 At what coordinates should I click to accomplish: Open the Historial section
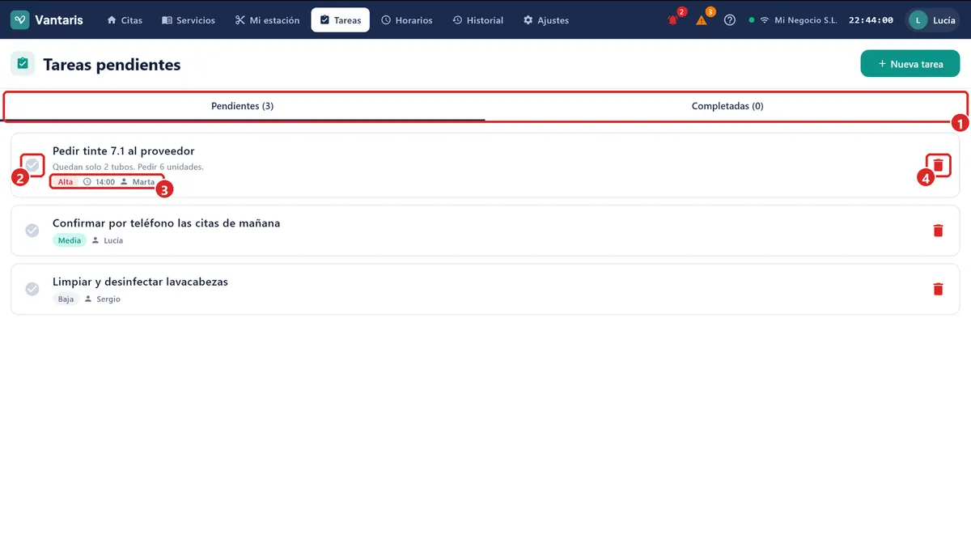[477, 20]
